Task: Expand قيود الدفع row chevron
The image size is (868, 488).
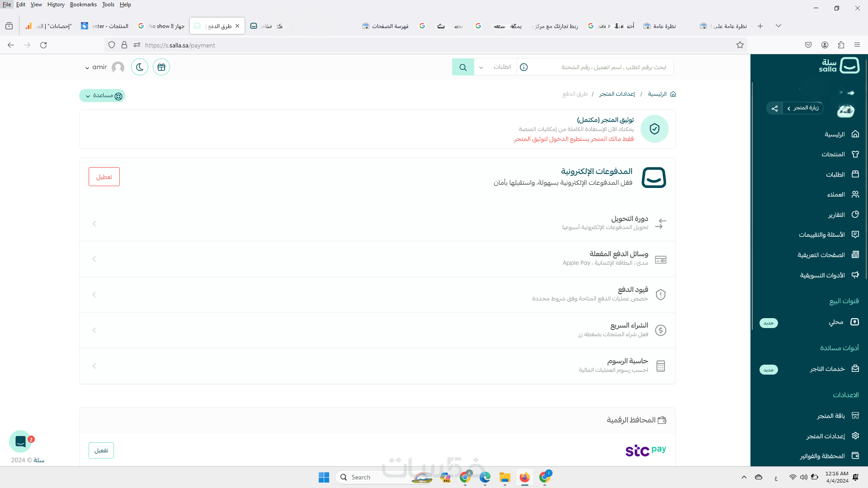Action: pos(94,295)
